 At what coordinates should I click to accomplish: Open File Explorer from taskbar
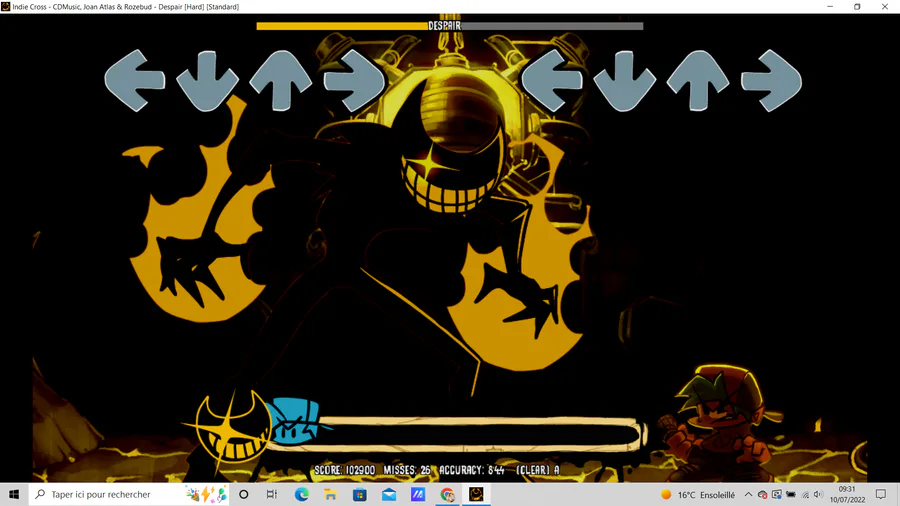coord(331,494)
